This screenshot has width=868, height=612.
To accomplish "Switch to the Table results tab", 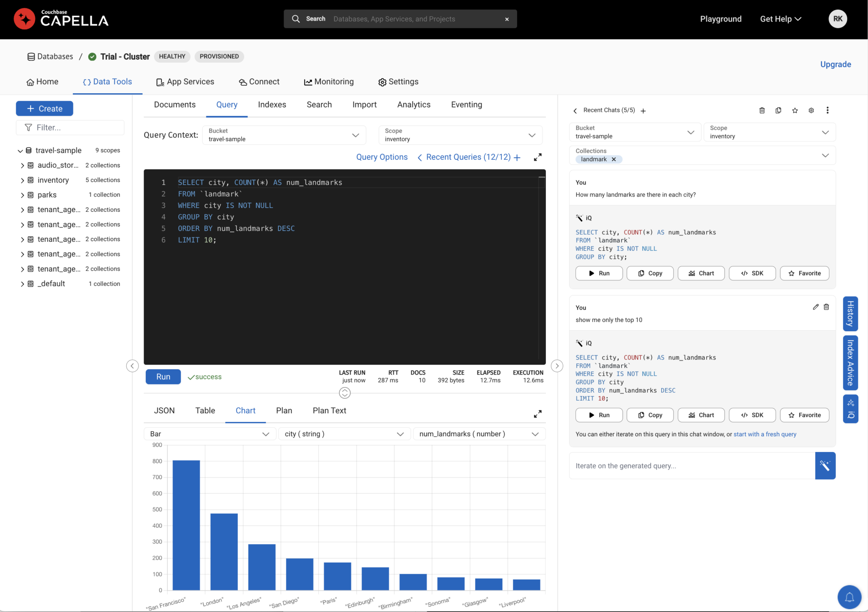I will coord(205,410).
